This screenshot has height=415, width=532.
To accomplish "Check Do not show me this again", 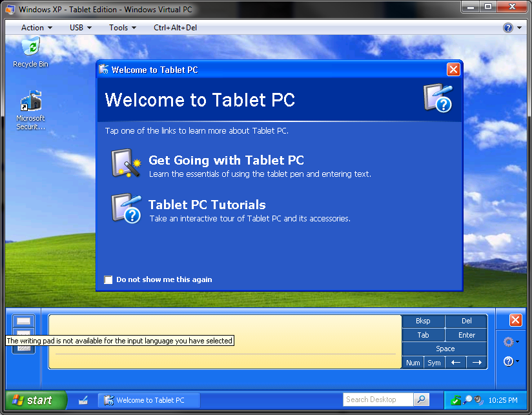I will pyautogui.click(x=108, y=279).
